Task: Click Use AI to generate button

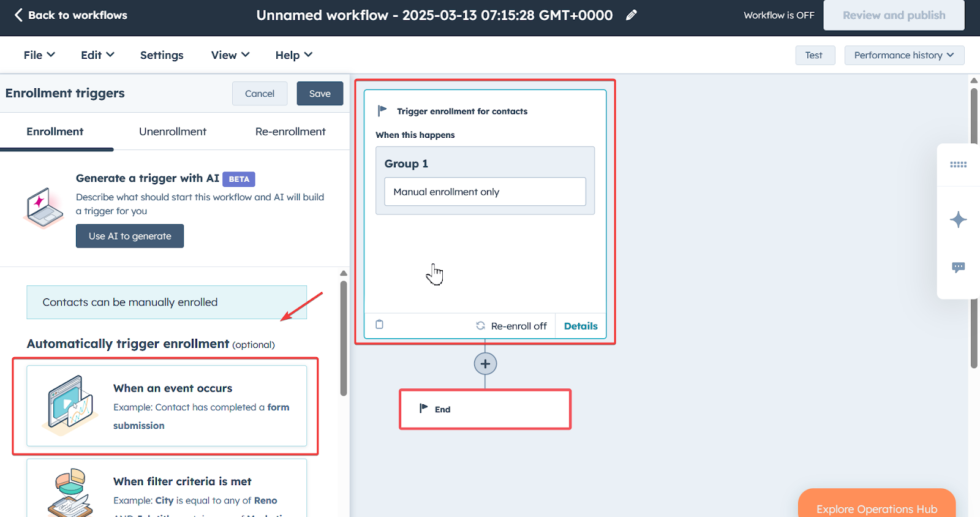Action: click(x=130, y=236)
